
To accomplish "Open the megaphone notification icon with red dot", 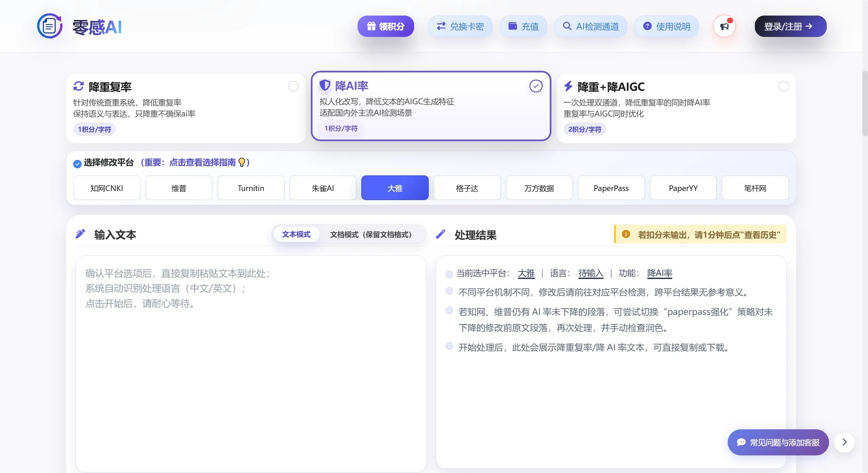I will 724,26.
